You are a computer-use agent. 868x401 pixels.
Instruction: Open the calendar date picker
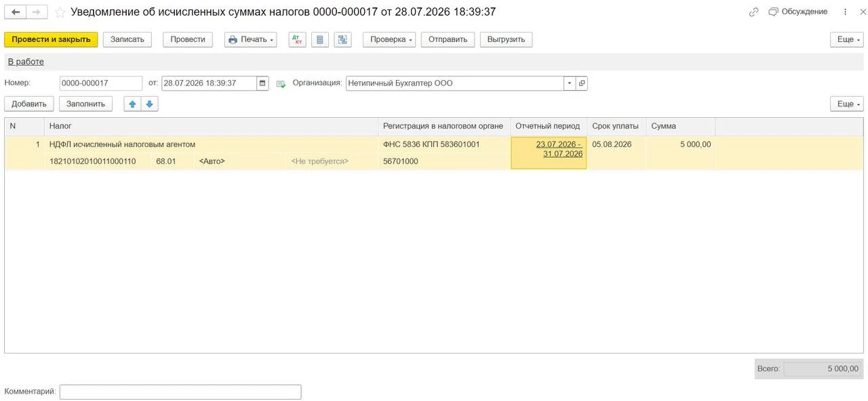(x=262, y=83)
